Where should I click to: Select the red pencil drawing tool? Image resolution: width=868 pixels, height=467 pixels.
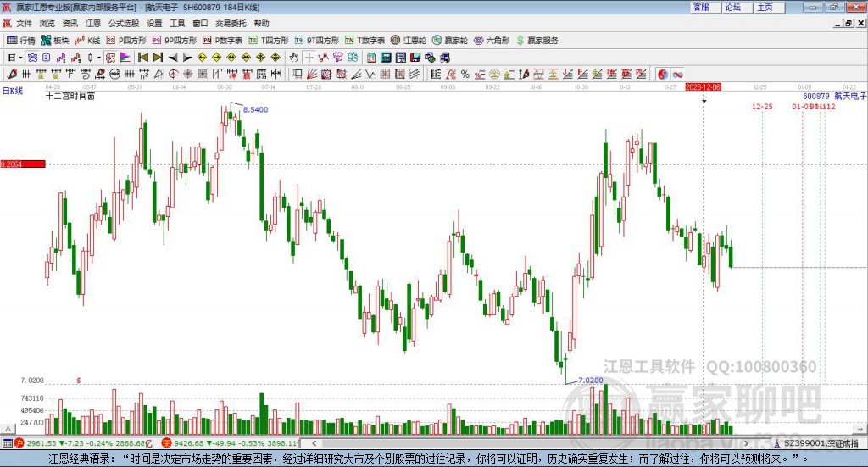[x=12, y=74]
